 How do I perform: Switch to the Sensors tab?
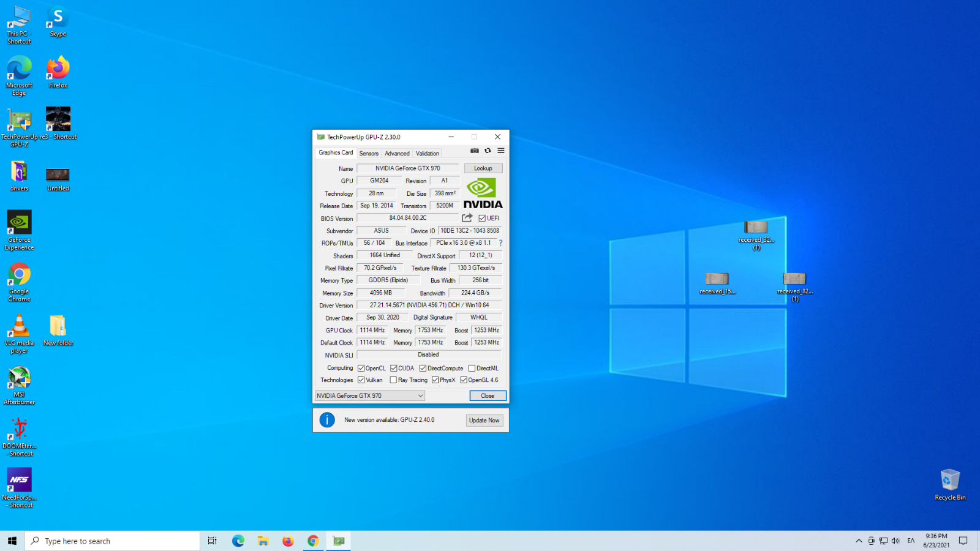click(x=369, y=153)
